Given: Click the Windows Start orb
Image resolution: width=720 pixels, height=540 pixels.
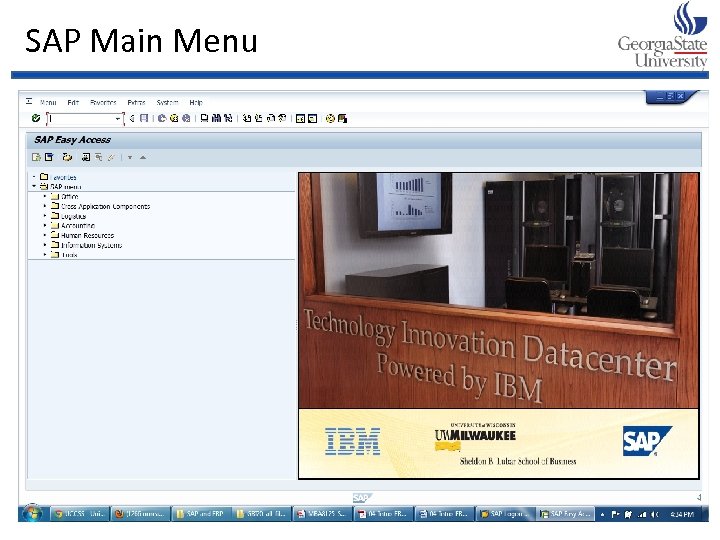Looking at the screenshot, I should [x=32, y=513].
